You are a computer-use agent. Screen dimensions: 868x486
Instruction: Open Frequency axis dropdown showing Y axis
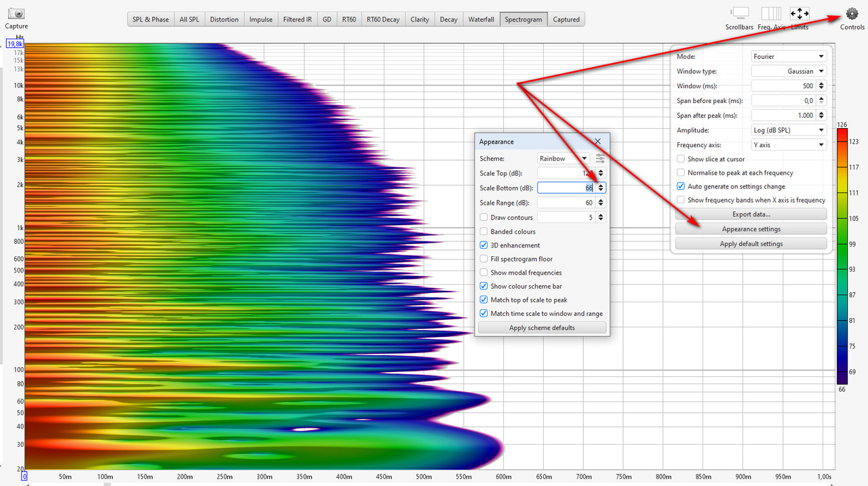[789, 145]
